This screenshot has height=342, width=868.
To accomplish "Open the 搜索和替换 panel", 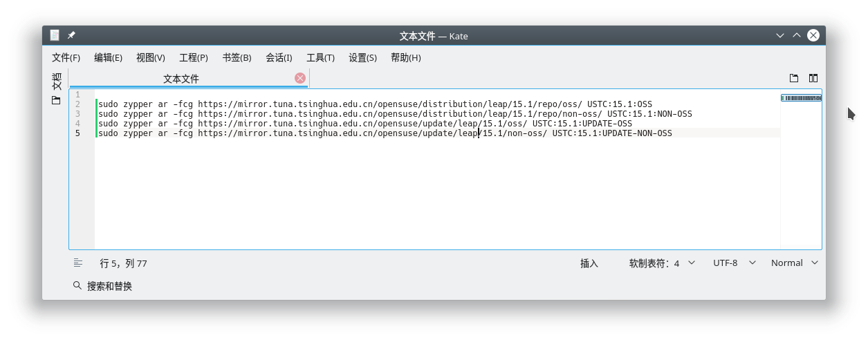I will [x=102, y=286].
